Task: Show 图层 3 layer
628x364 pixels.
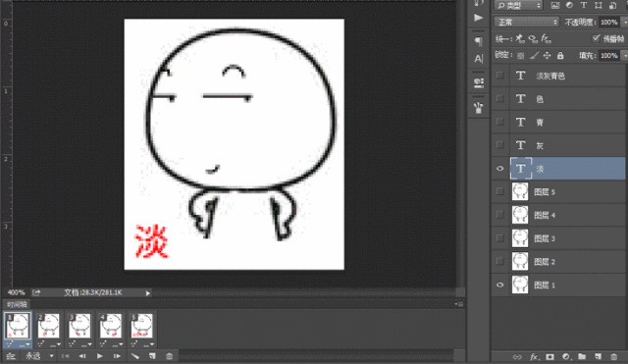Action: pos(499,238)
